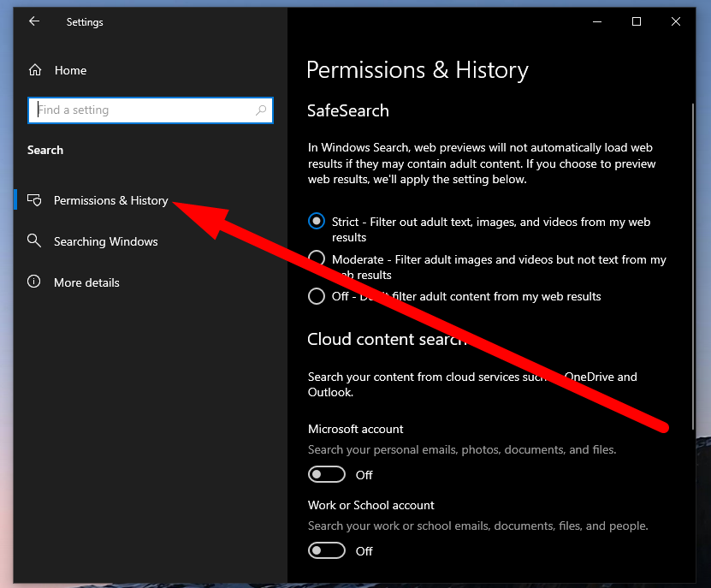Click the search magnifier inside the Find a setting box
This screenshot has height=588, width=711.
[259, 110]
